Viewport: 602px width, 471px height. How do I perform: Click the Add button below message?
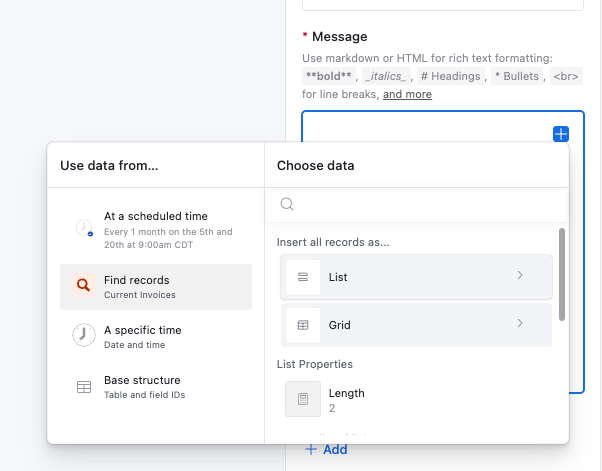[326, 449]
